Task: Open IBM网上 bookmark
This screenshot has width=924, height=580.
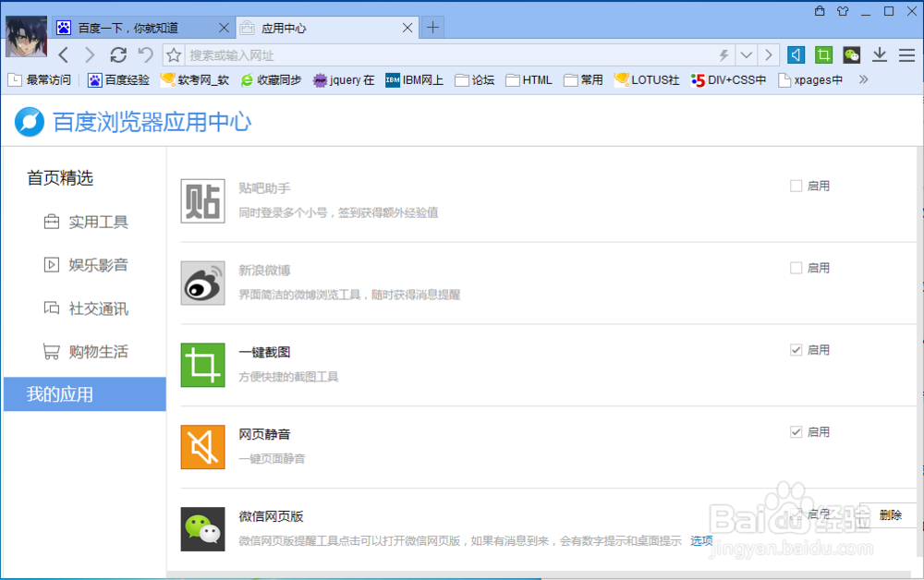Action: (414, 80)
